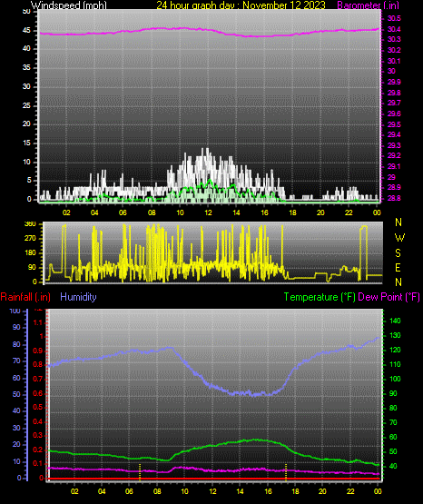Click the '29.5' barometer axis value
The width and height of the screenshot is (423, 504).
pyautogui.click(x=394, y=124)
